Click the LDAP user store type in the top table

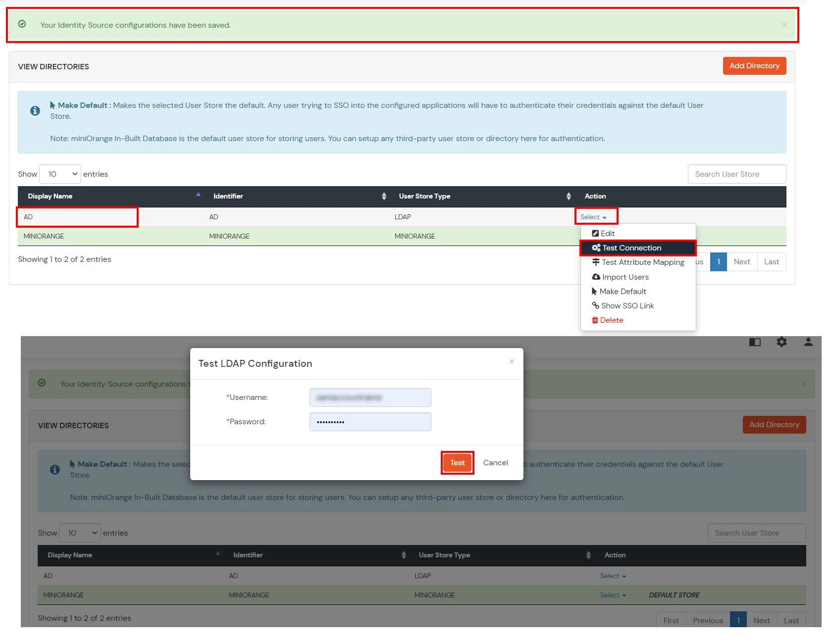[x=403, y=217]
